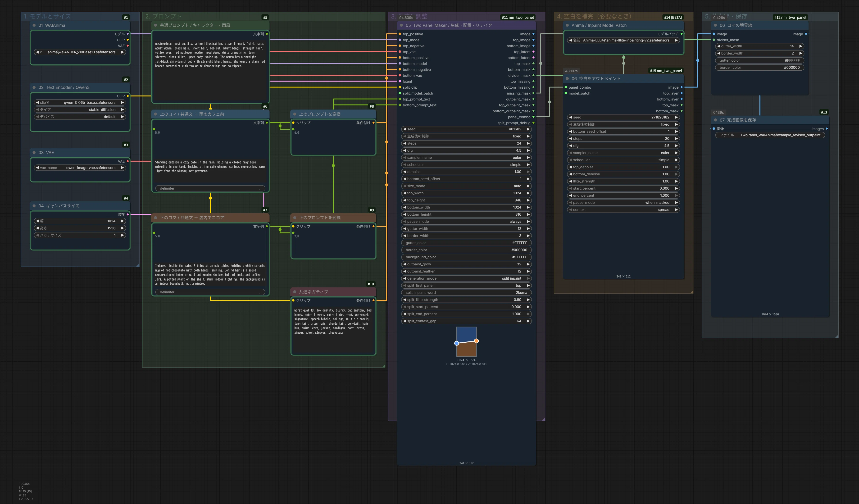The width and height of the screenshot is (859, 504).
Task: Open the split_first_panel top combo
Action: point(466,286)
